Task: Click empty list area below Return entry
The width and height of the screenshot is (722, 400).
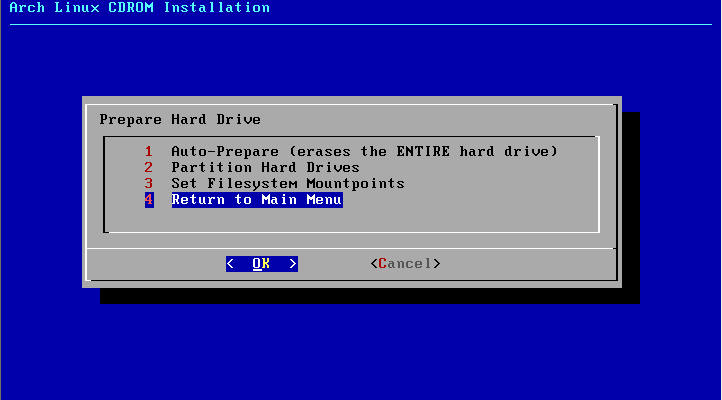Action: coord(351,220)
